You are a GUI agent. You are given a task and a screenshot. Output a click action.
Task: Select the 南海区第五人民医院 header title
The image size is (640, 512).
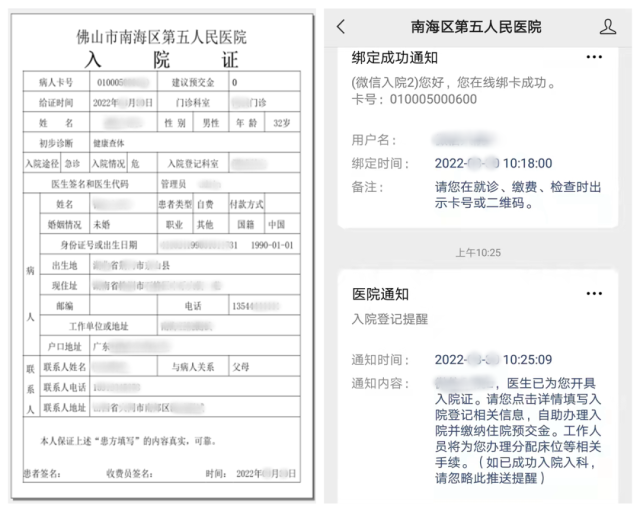(476, 27)
